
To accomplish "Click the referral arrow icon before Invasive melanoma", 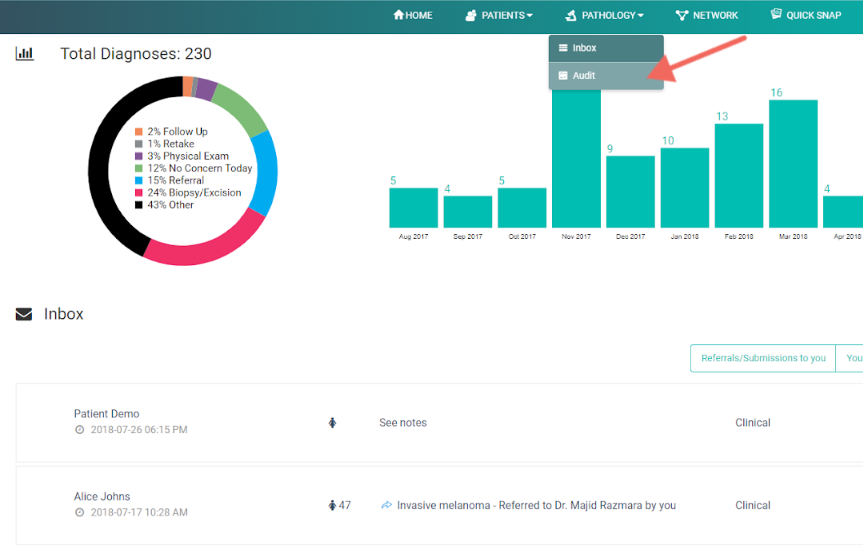I will coord(386,506).
